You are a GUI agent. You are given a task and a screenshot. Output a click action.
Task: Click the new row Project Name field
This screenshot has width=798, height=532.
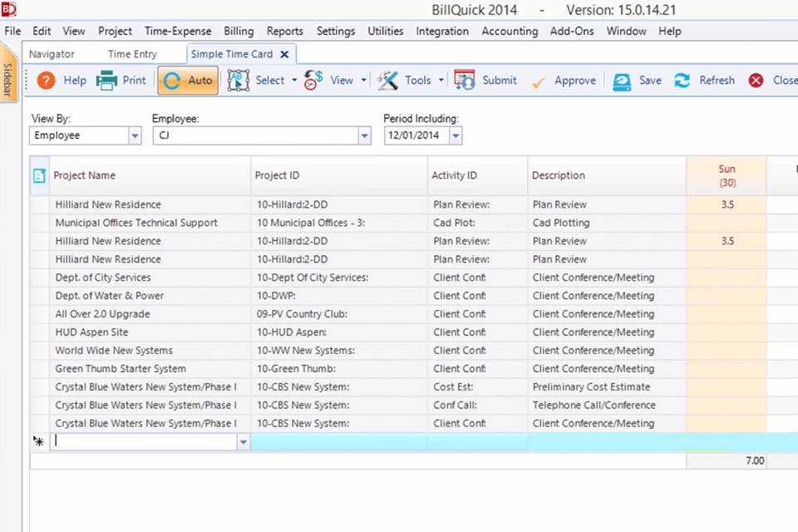pyautogui.click(x=145, y=442)
